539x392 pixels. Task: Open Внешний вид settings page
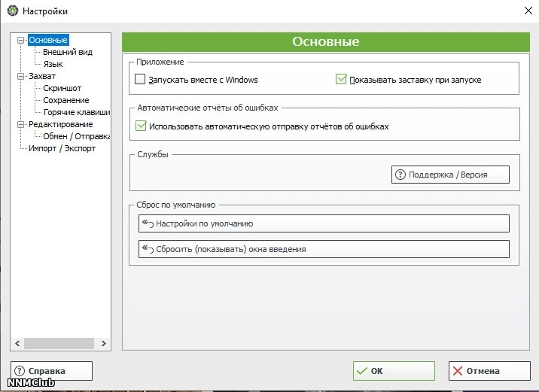(68, 52)
